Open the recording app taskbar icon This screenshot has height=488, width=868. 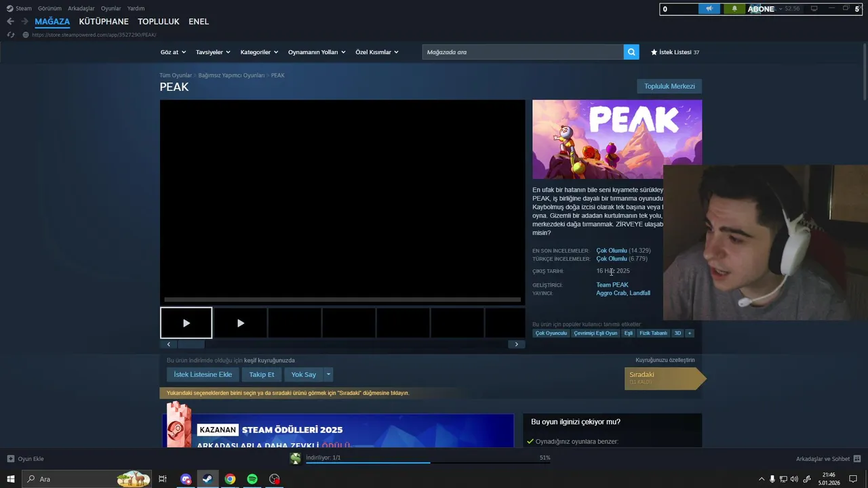coord(274,479)
